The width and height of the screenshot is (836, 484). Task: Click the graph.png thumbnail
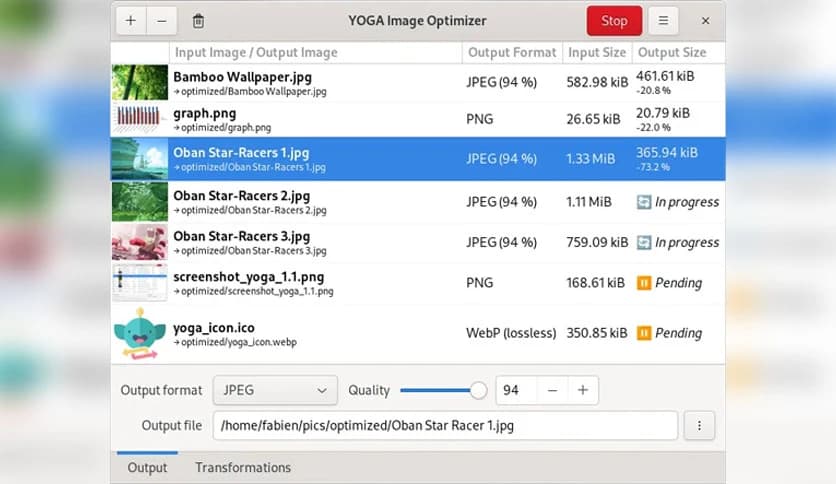pos(140,119)
